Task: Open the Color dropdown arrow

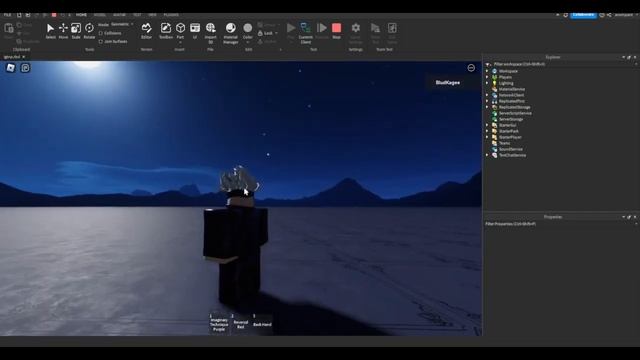Action: tap(248, 42)
